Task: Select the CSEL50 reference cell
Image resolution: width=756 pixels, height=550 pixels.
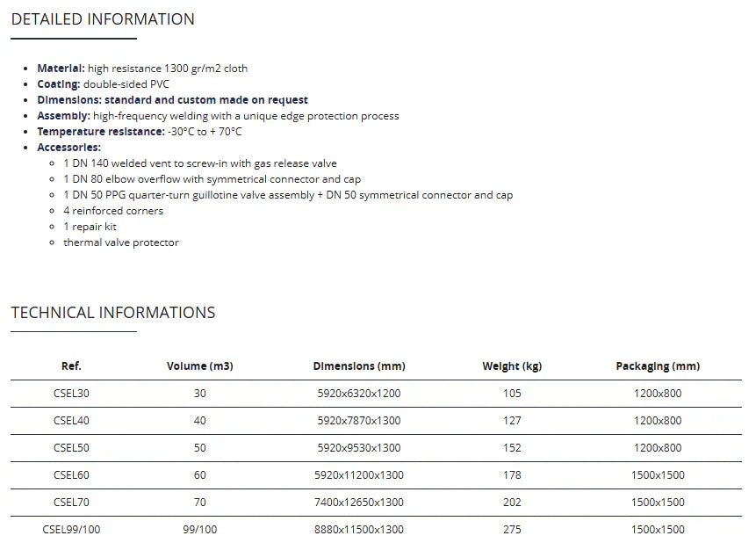Action: [x=71, y=448]
